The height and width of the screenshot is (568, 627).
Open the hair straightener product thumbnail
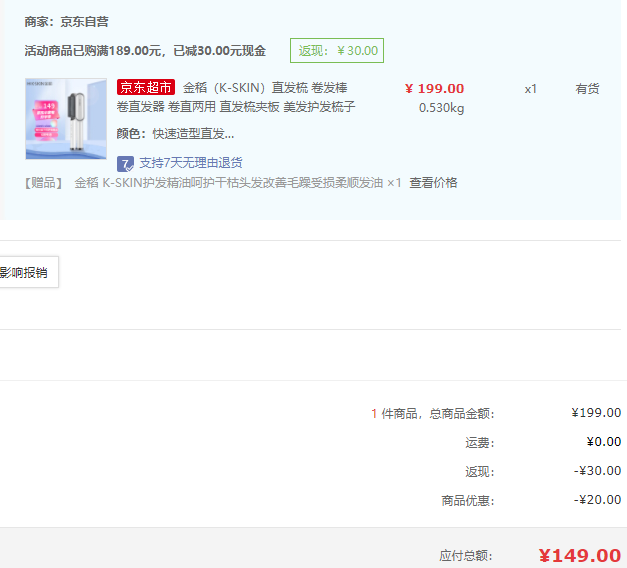(x=66, y=119)
